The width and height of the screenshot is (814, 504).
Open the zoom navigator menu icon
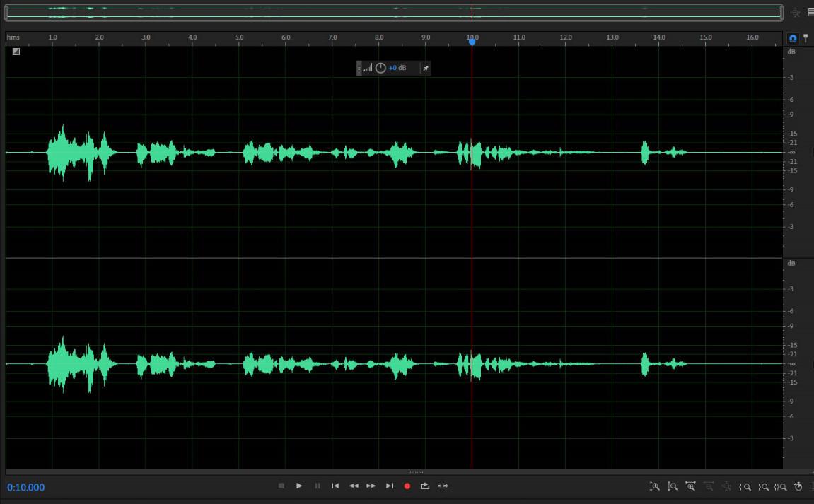[x=810, y=13]
